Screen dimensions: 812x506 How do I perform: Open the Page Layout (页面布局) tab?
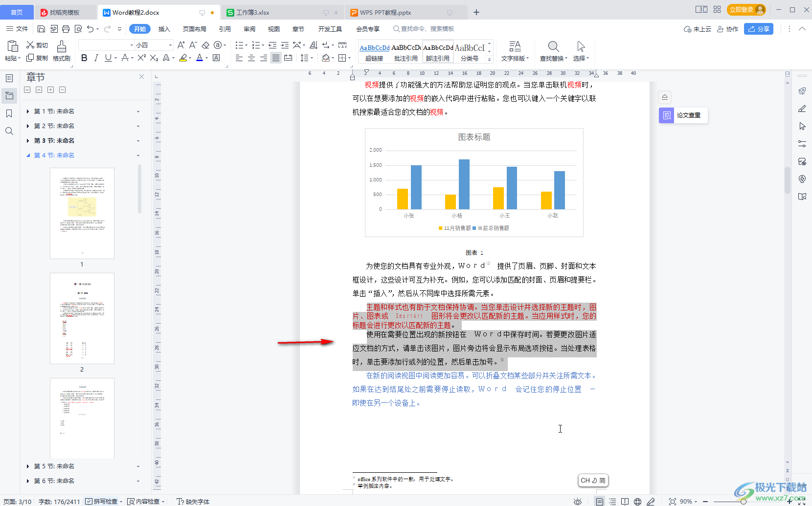(195, 29)
